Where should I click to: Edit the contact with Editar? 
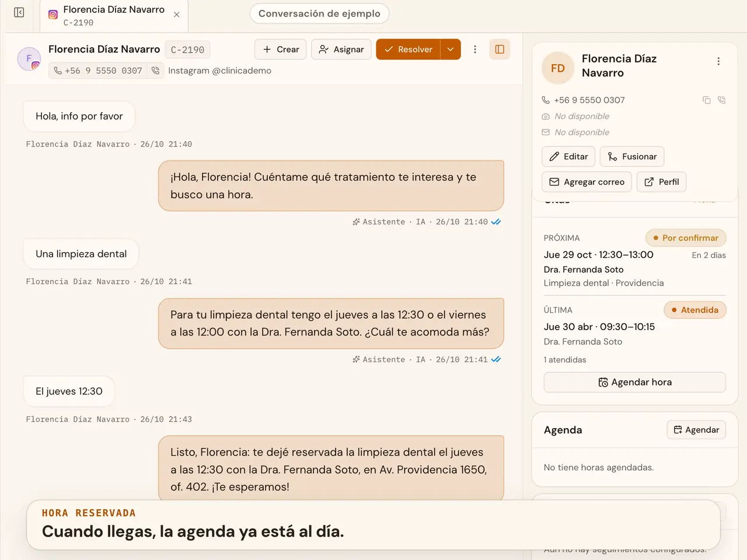pos(568,156)
